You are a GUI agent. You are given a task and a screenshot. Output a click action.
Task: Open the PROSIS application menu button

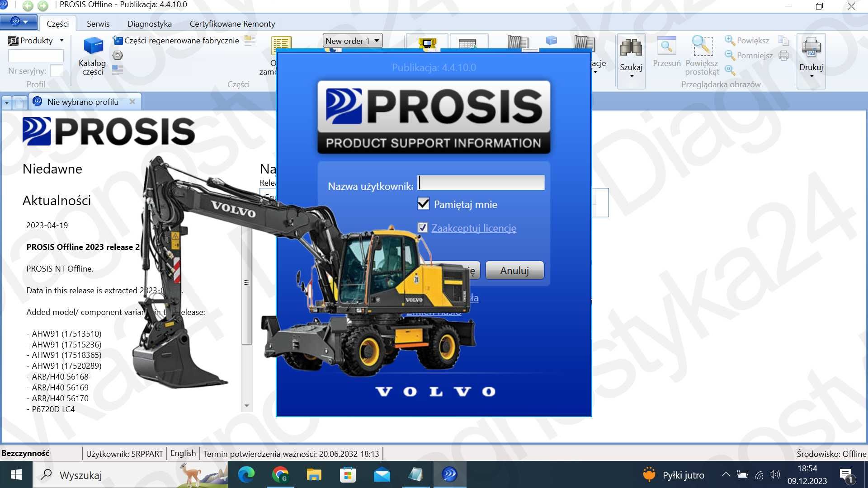[x=18, y=22]
